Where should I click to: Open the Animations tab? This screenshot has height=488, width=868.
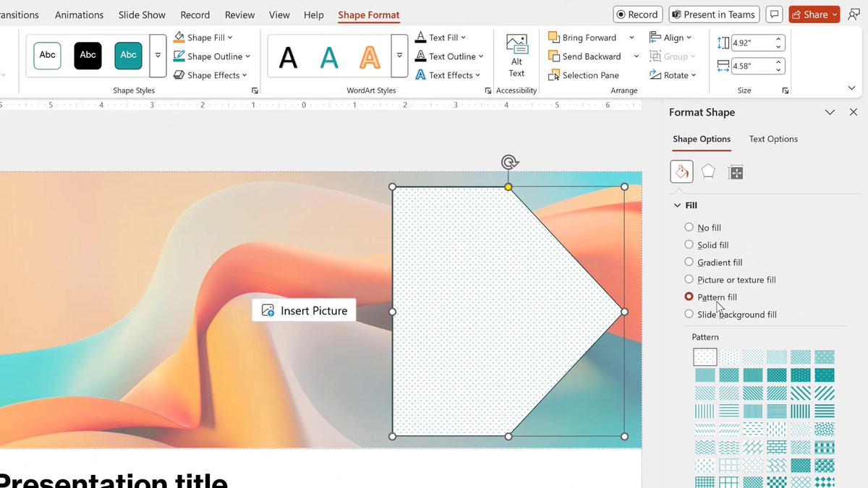tap(79, 14)
